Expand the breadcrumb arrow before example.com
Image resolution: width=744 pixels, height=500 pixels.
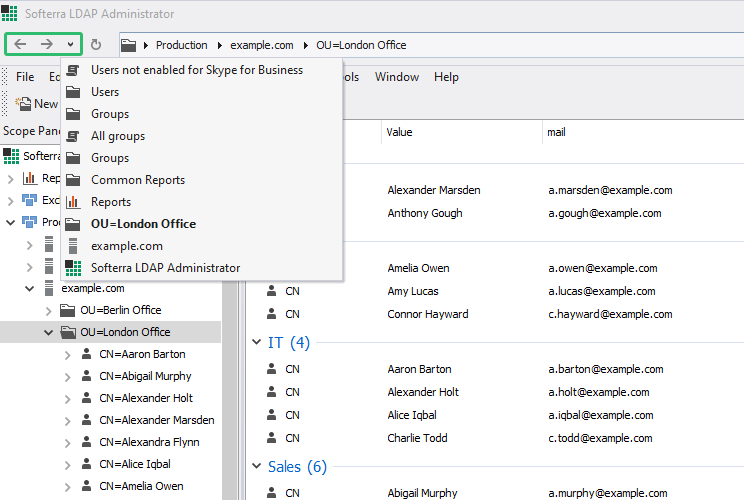coord(220,46)
